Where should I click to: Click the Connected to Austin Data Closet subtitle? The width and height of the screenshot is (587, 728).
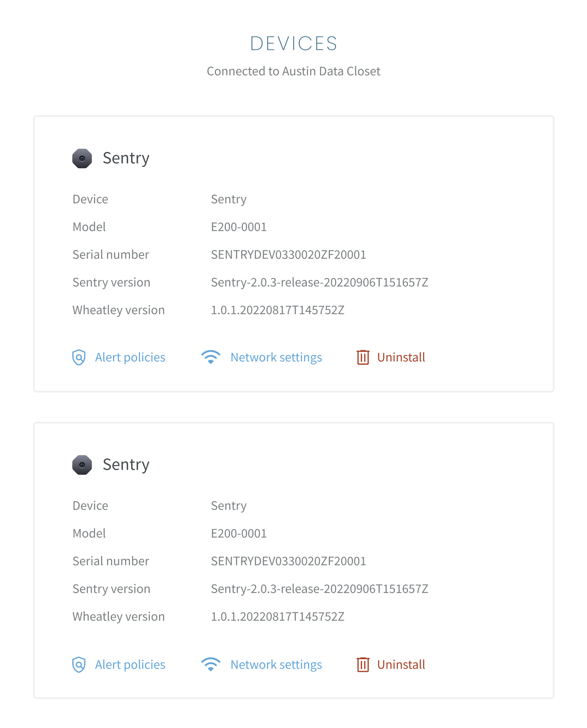pos(293,71)
